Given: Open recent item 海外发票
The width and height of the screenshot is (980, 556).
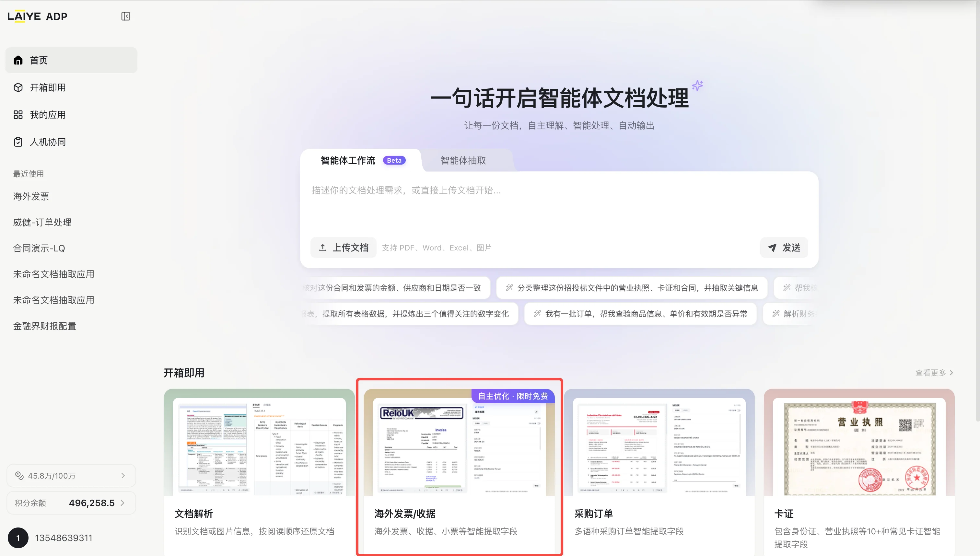Looking at the screenshot, I should coord(31,196).
